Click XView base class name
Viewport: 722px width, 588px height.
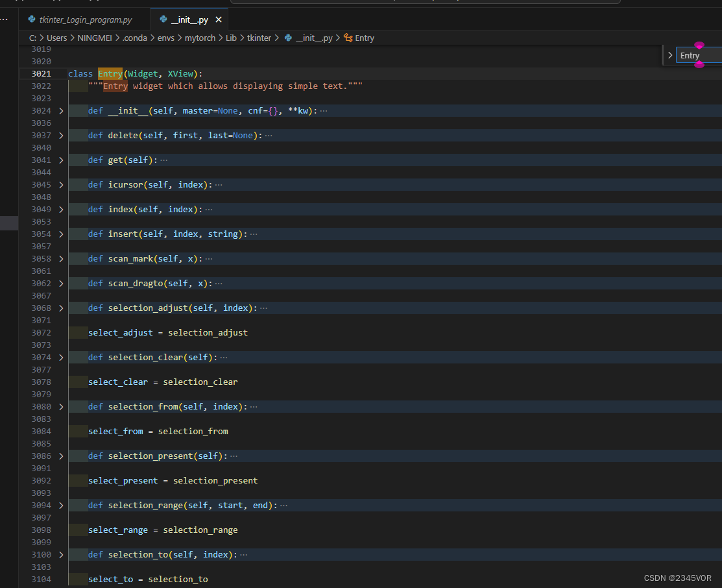coord(180,74)
